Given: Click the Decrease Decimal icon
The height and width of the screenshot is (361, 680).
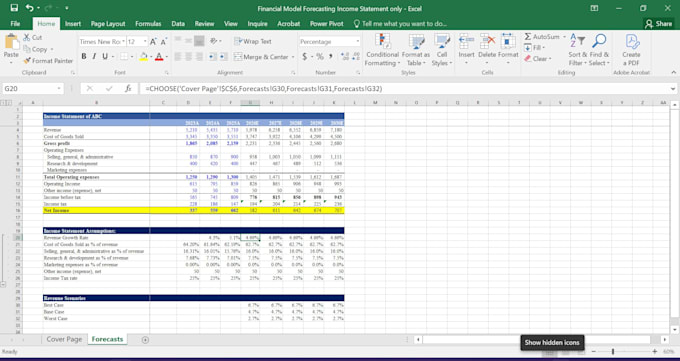Looking at the screenshot, I should coord(356,56).
